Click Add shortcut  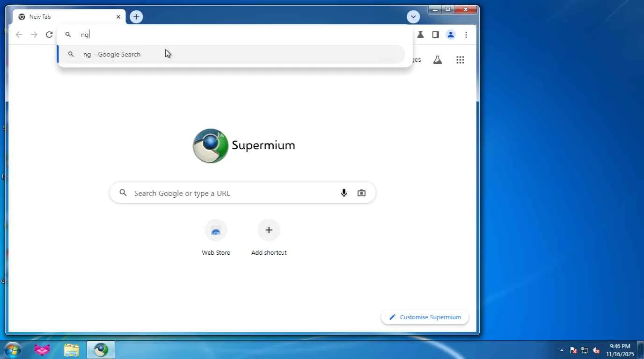[269, 238]
